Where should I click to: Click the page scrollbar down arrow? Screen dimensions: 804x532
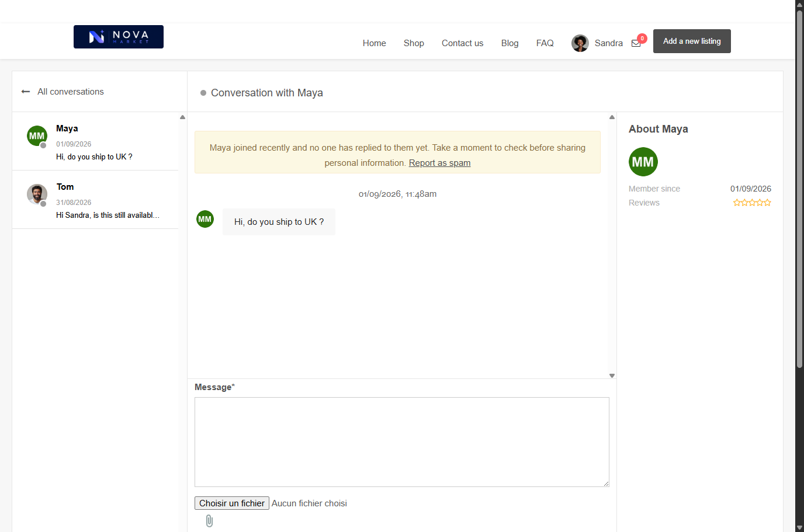tap(800, 528)
